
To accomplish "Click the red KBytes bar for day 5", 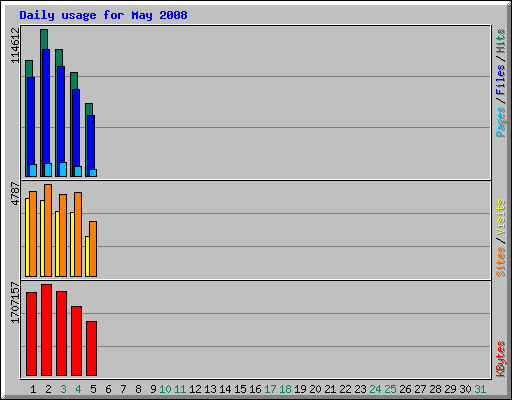I will (91, 348).
